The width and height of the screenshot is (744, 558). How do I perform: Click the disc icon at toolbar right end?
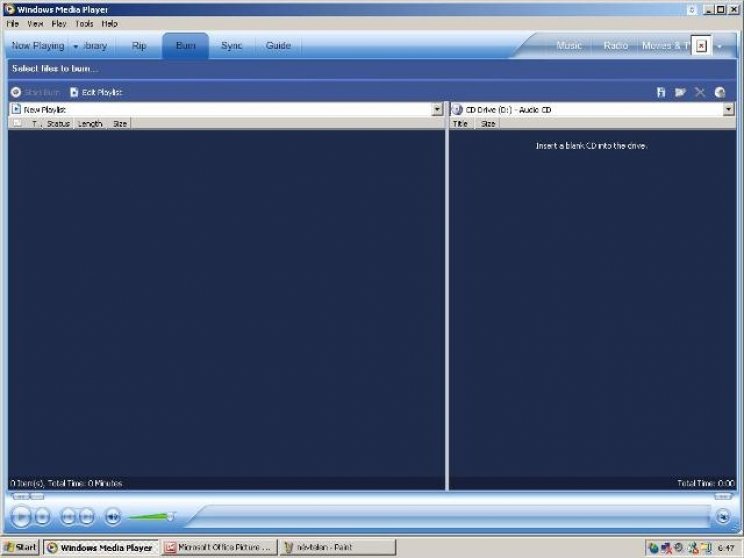(x=720, y=93)
